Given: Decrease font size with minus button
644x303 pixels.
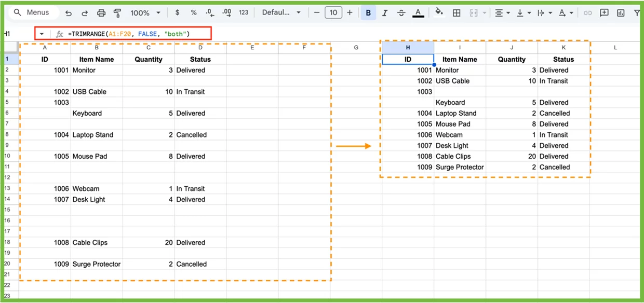Looking at the screenshot, I should 317,13.
